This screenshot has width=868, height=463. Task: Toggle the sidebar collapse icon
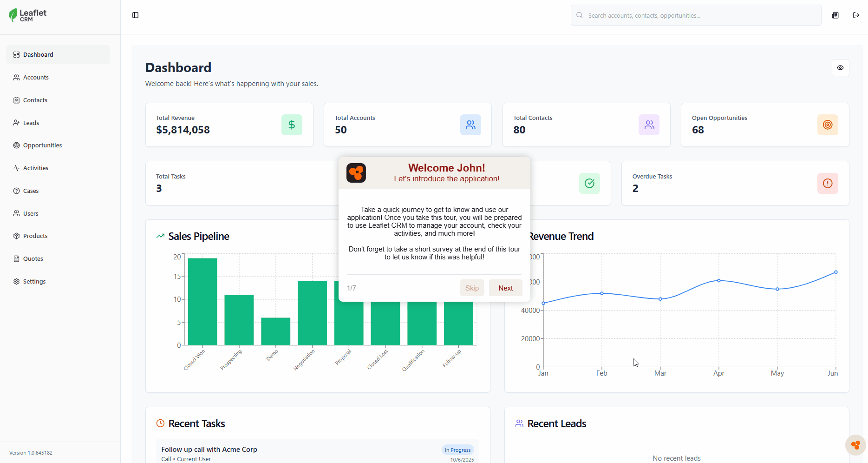pyautogui.click(x=135, y=15)
